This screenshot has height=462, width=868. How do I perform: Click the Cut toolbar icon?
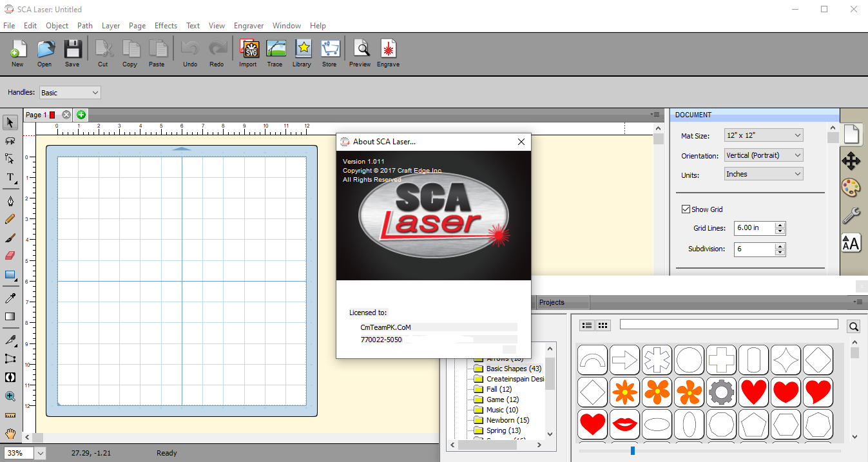pos(103,54)
